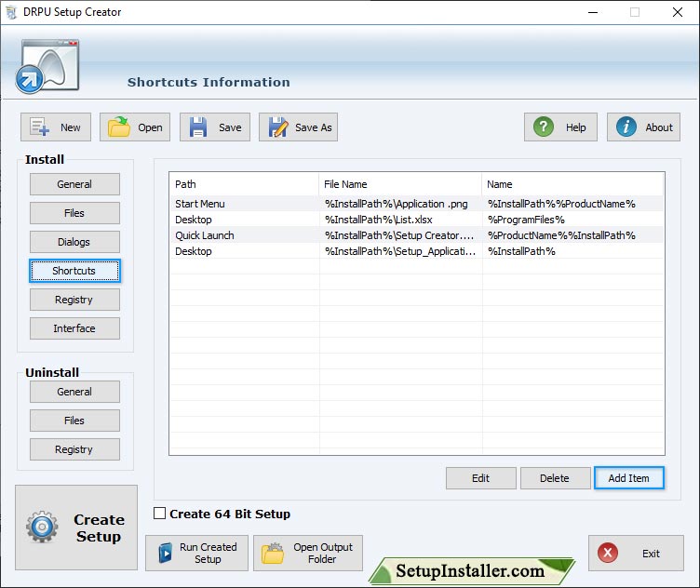Click the Open folder icon

pos(119,127)
